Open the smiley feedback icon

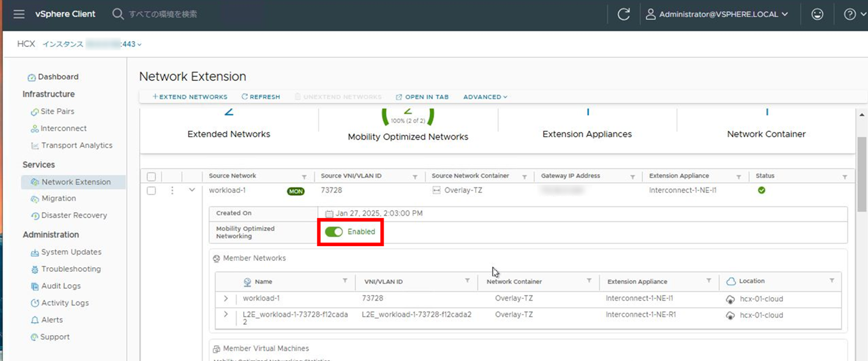point(818,15)
